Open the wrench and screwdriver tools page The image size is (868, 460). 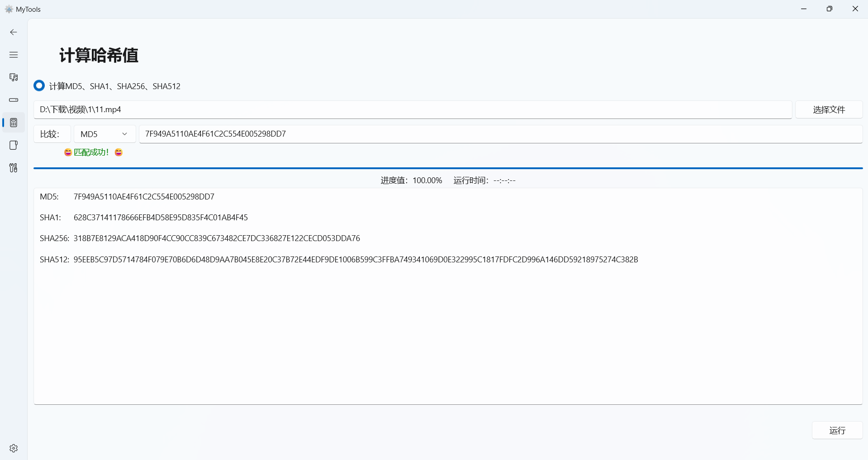pyautogui.click(x=14, y=168)
